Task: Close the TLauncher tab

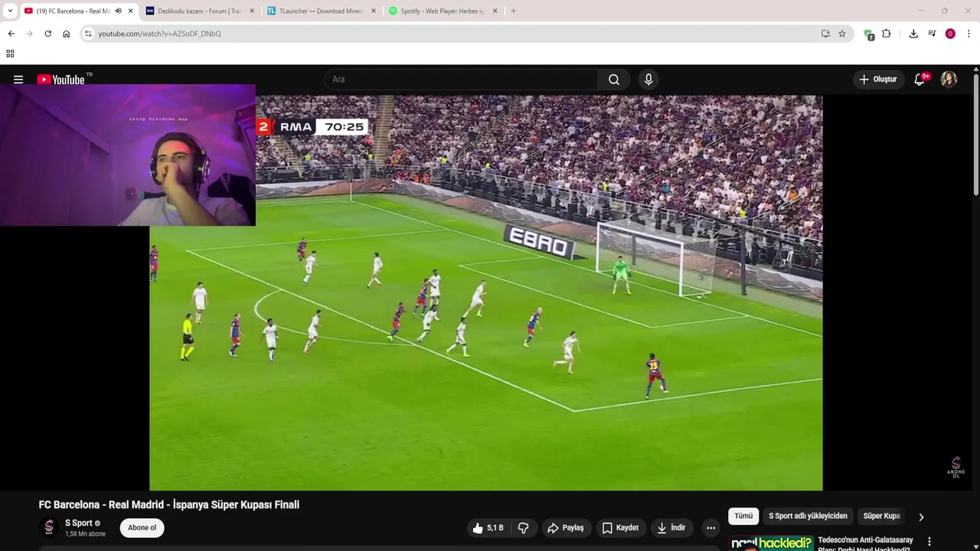Action: 374,11
